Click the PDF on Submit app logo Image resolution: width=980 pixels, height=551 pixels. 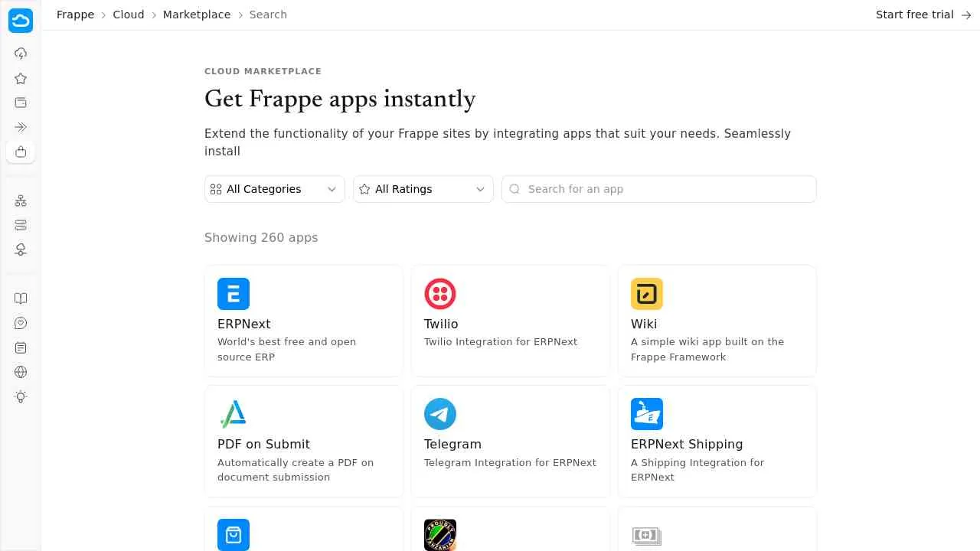[x=234, y=414]
